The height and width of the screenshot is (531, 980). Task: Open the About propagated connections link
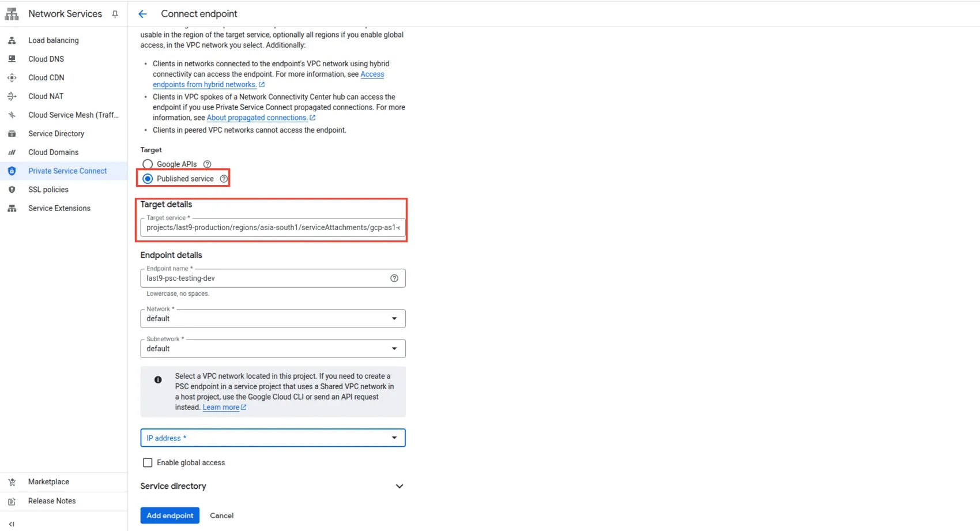(x=257, y=118)
